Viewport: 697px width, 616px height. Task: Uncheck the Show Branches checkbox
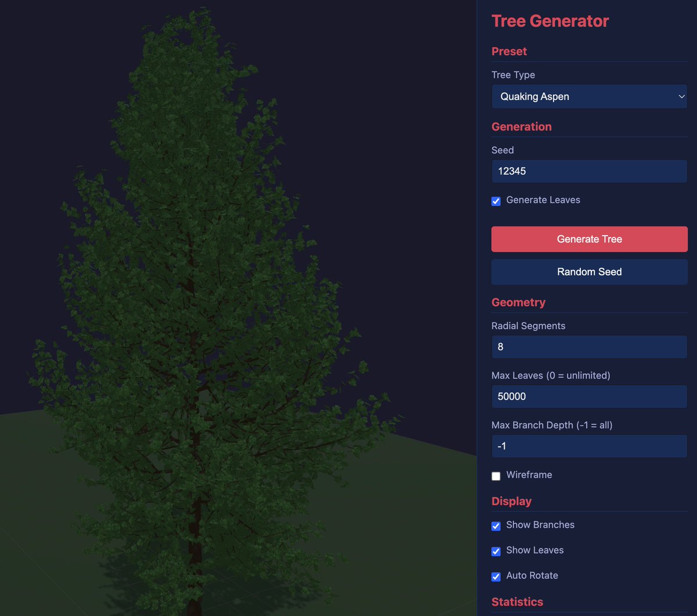tap(496, 526)
